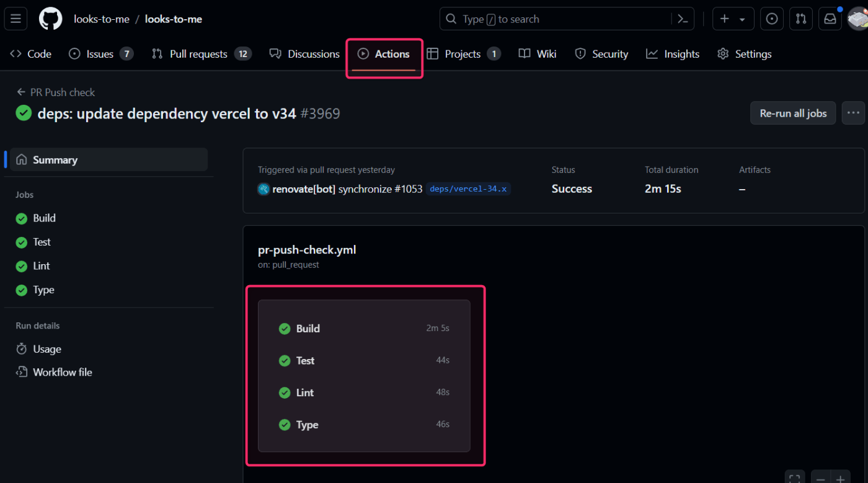Open the pull requests icon in header
This screenshot has height=483, width=868.
pos(801,19)
